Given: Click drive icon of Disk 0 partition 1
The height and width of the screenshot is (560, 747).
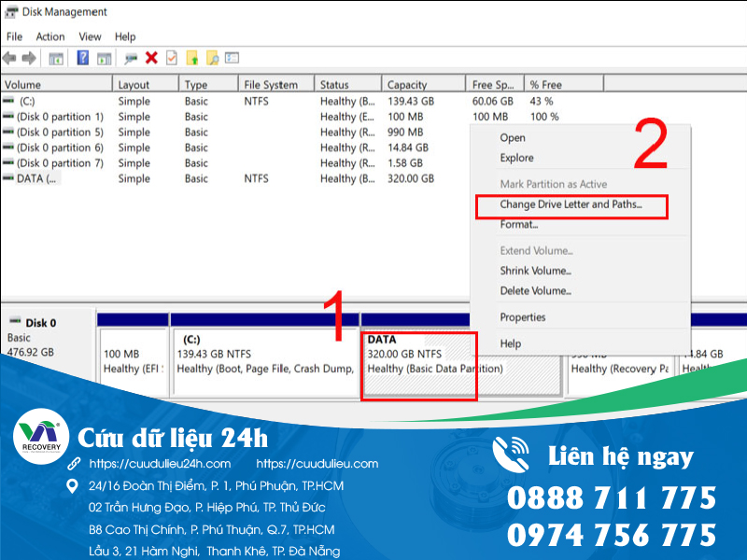Looking at the screenshot, I should pos(8,116).
